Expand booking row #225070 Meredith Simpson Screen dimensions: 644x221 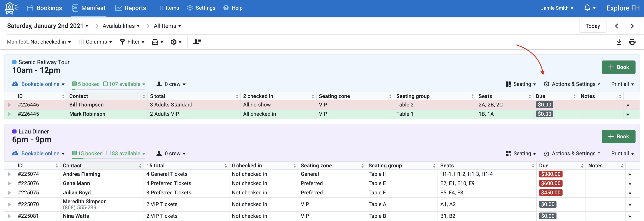(x=9, y=204)
